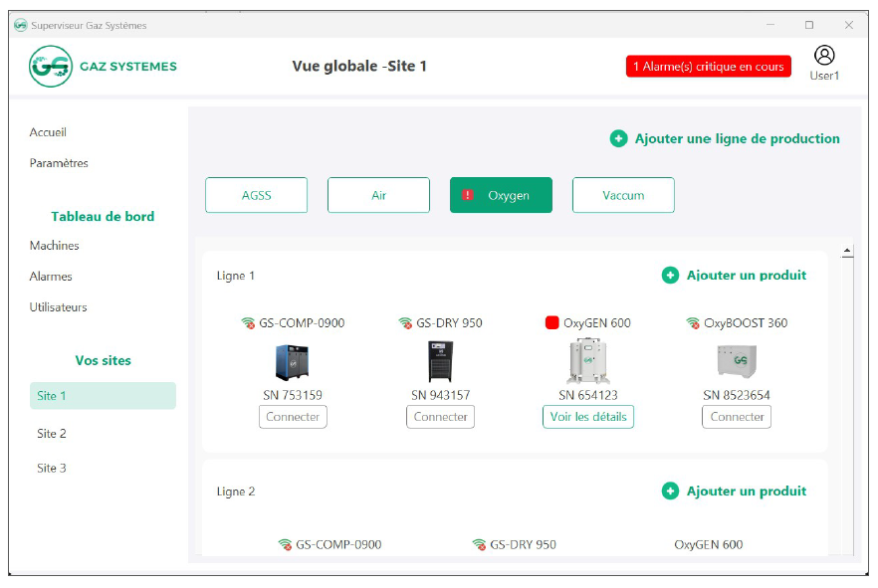This screenshot has height=588, width=878.
Task: Click plus icon for adding production line
Action: pyautogui.click(x=618, y=139)
